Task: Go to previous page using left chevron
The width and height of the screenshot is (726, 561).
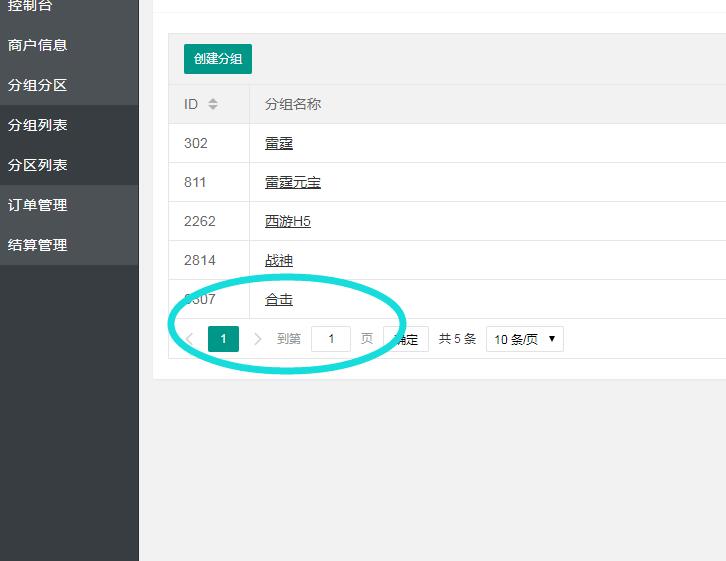Action: click(189, 339)
